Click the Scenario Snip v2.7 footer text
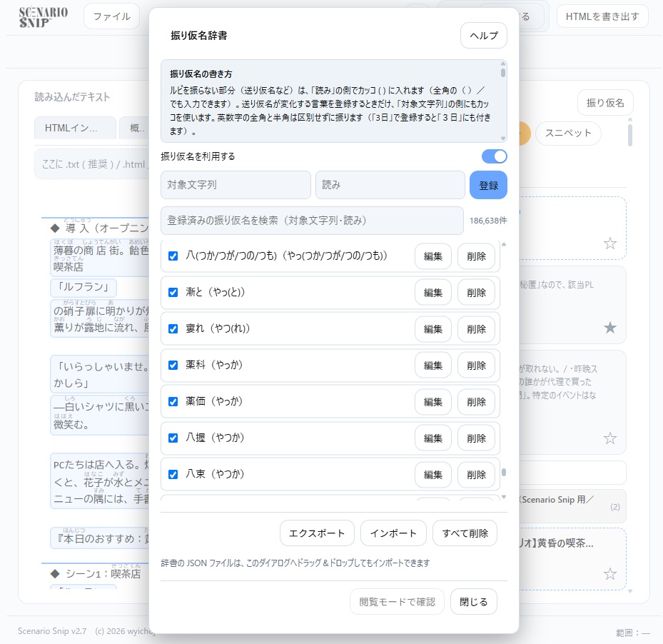The width and height of the screenshot is (663, 644). pos(52,631)
